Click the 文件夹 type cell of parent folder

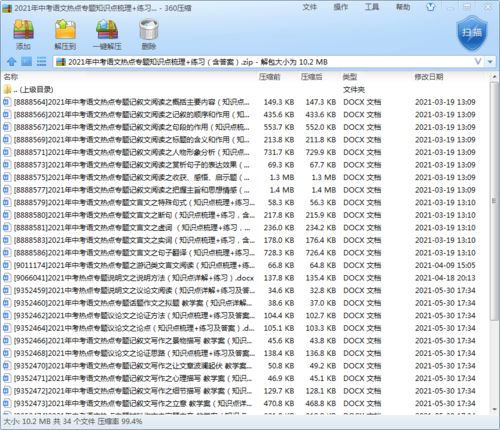click(354, 89)
